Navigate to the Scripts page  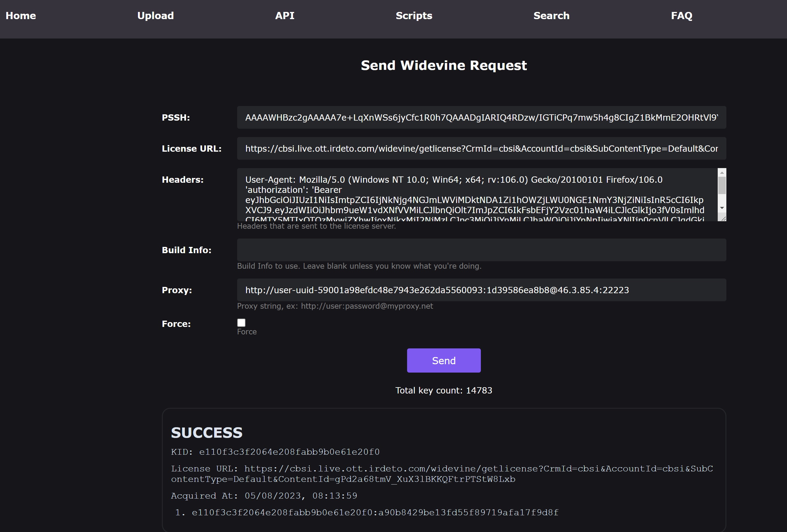(414, 16)
